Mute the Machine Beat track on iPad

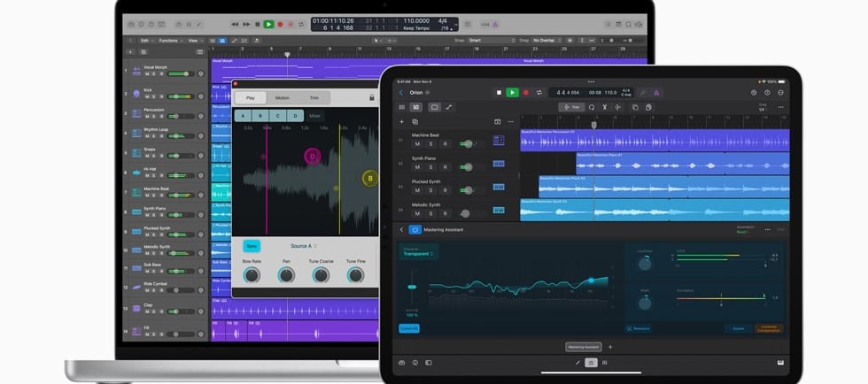(417, 144)
